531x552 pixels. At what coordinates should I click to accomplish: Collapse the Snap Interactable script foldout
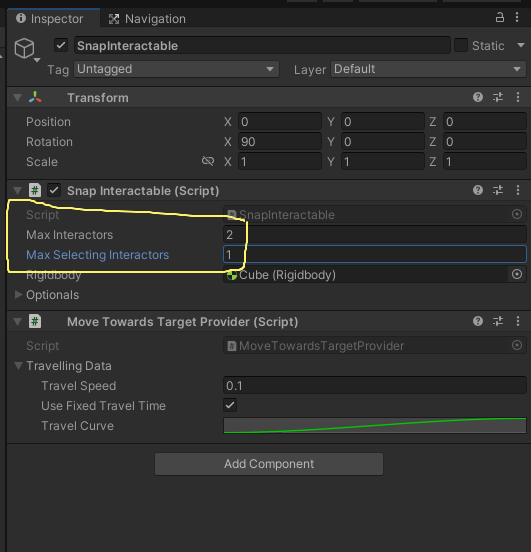pyautogui.click(x=18, y=190)
